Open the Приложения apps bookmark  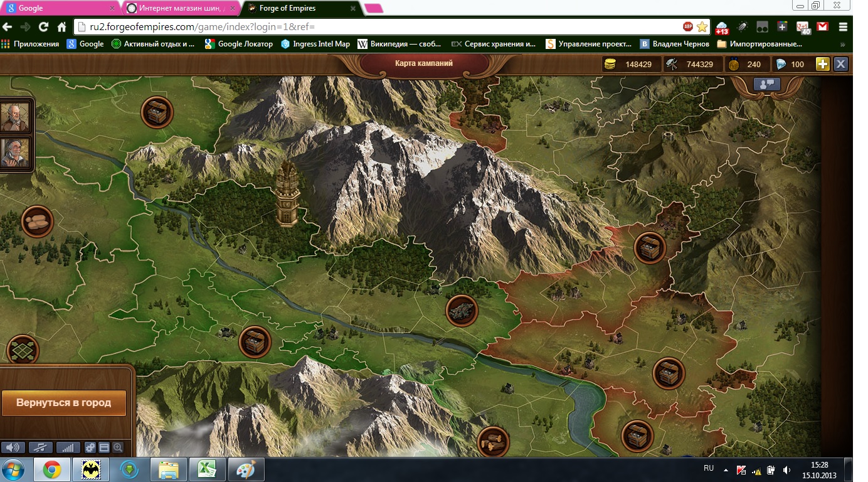coord(31,44)
